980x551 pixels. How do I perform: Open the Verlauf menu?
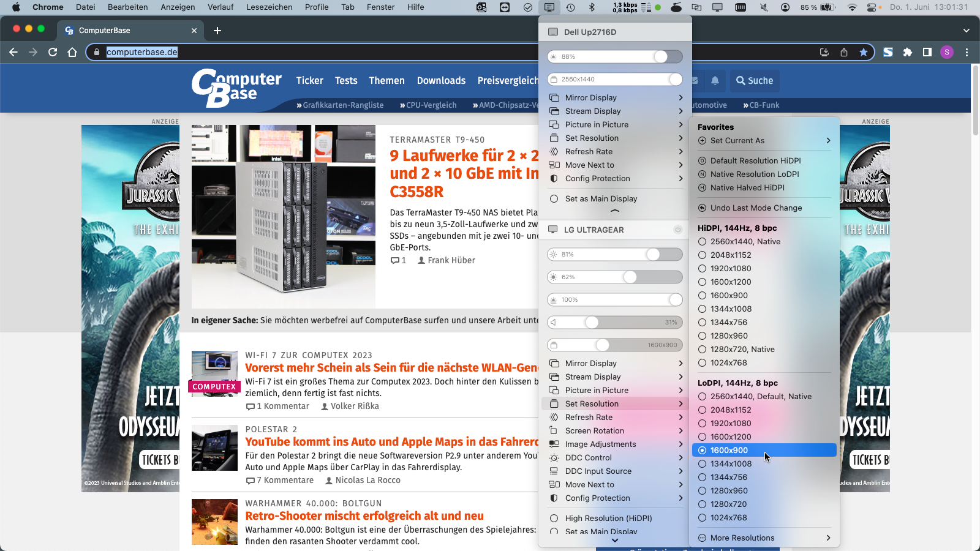221,7
